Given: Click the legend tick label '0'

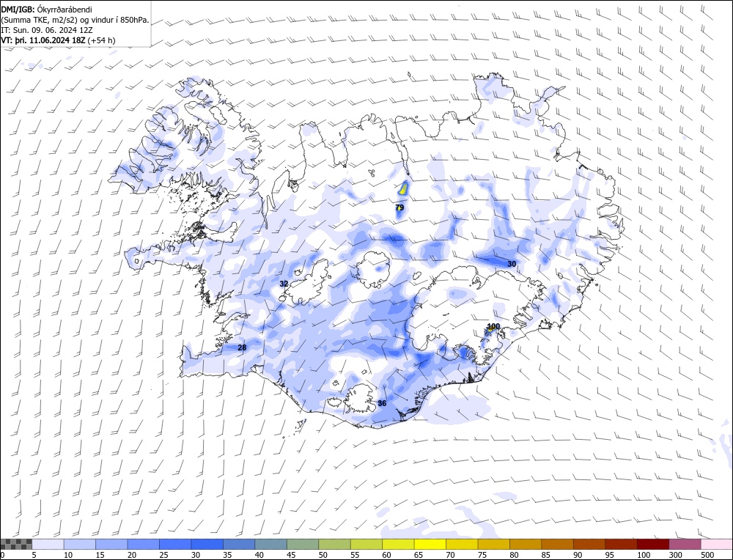Looking at the screenshot, I should click(x=3, y=555).
